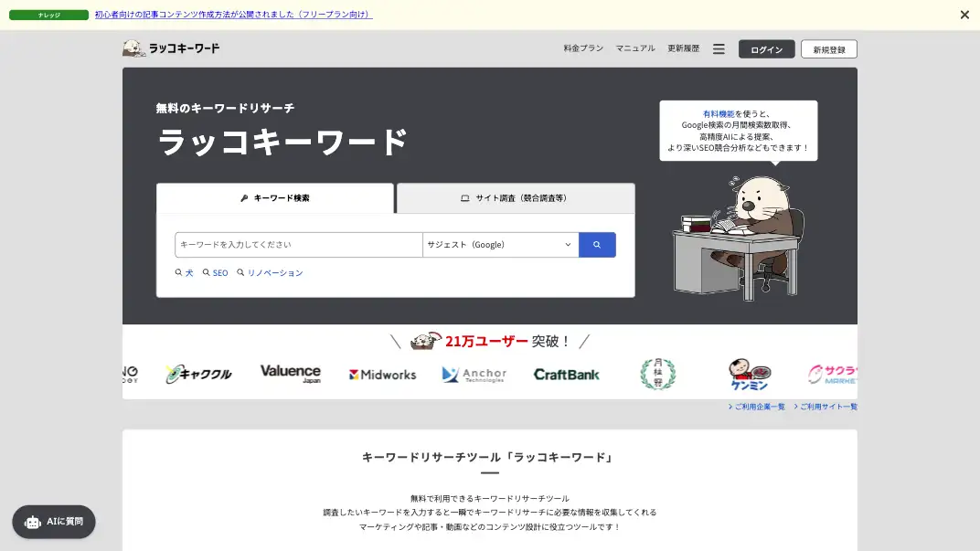Click the CraftBank logo
980x551 pixels.
tap(566, 375)
